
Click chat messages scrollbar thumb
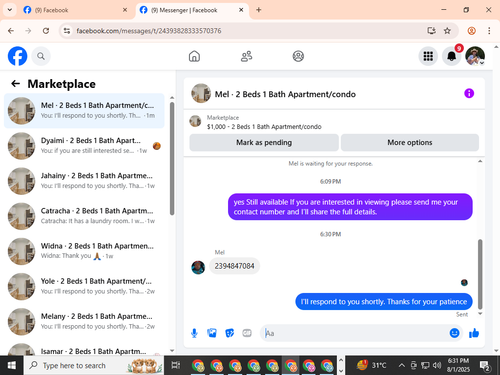[x=480, y=274]
